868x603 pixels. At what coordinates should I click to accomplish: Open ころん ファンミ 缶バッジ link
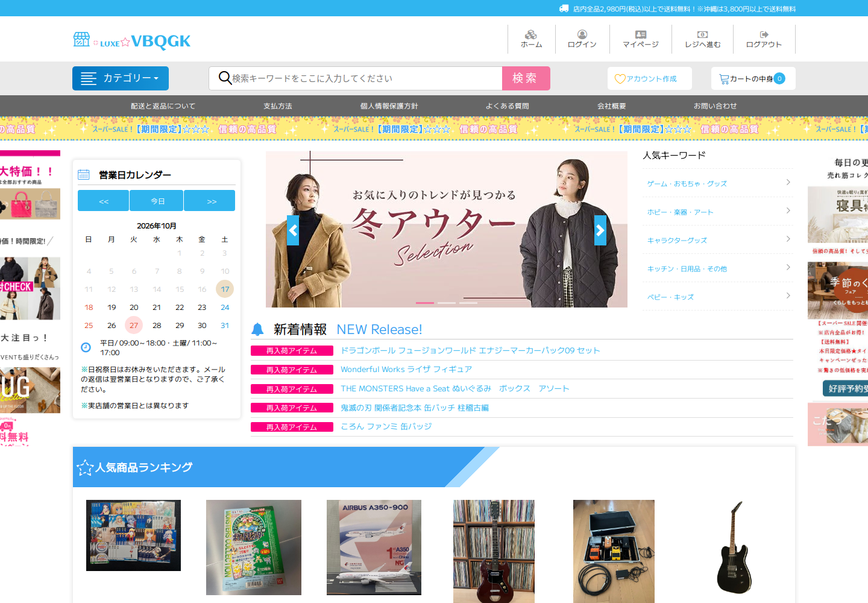click(x=386, y=426)
